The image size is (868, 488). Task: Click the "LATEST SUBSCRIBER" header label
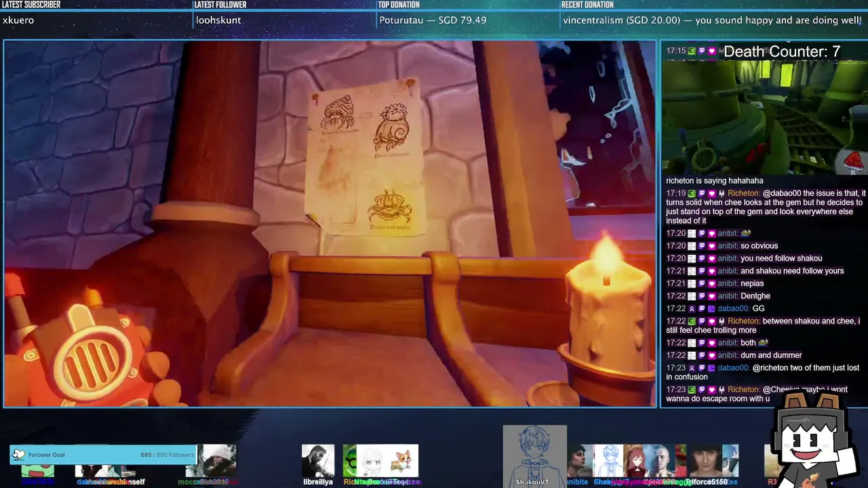tap(31, 5)
